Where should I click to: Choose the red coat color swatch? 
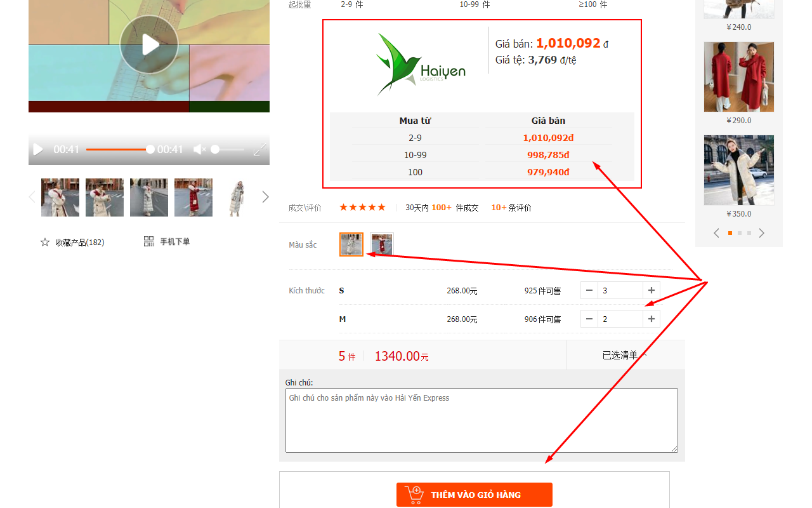[382, 244]
